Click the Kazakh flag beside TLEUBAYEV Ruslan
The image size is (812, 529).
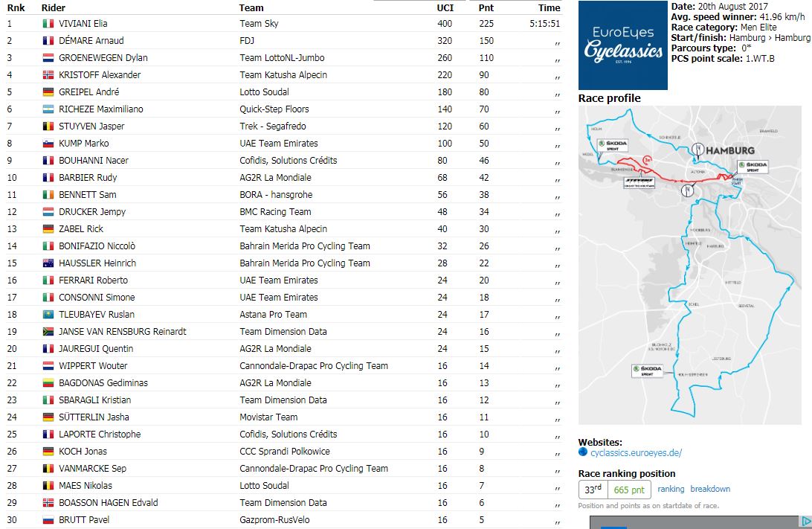48,314
